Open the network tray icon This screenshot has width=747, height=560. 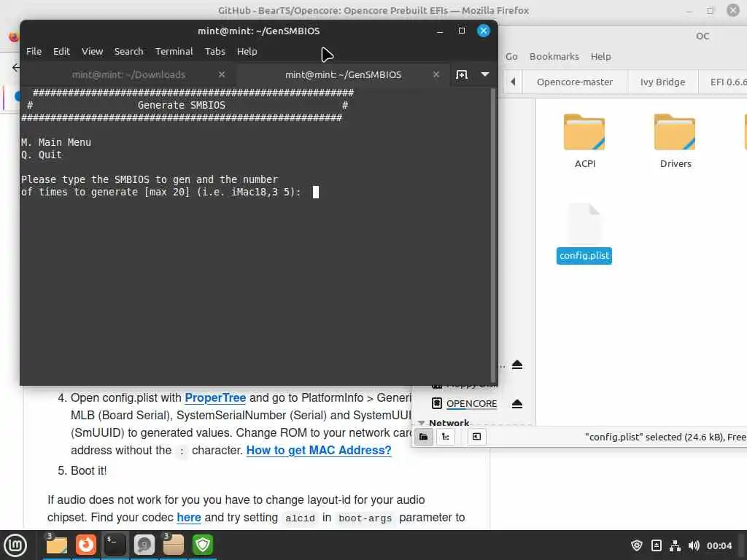(675, 545)
